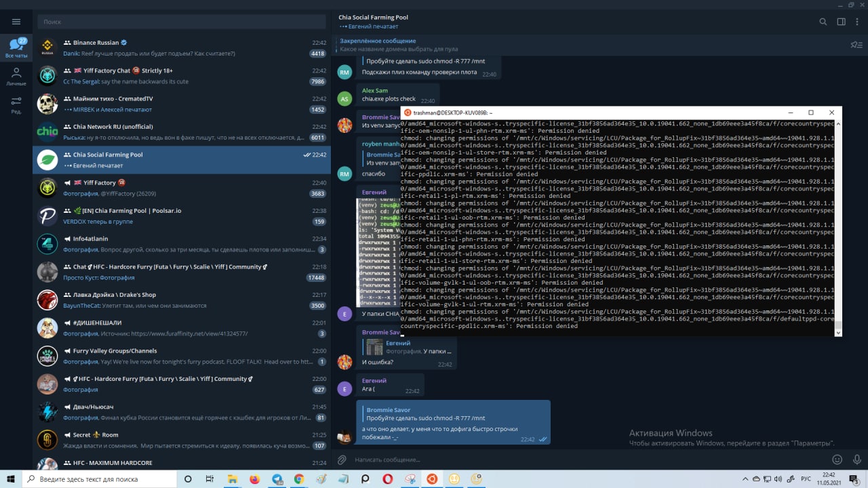Viewport: 868px width, 488px height.
Task: Attach a file with paperclip icon
Action: (x=342, y=460)
